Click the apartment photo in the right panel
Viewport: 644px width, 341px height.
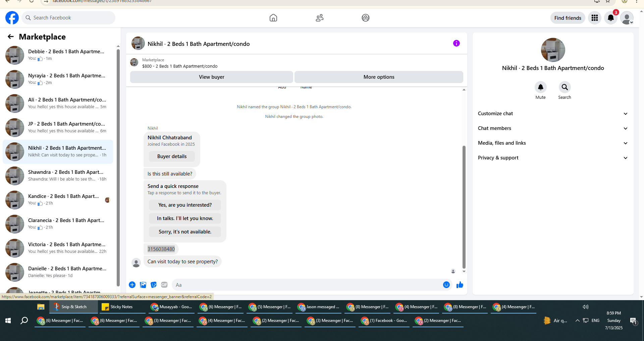(x=553, y=50)
